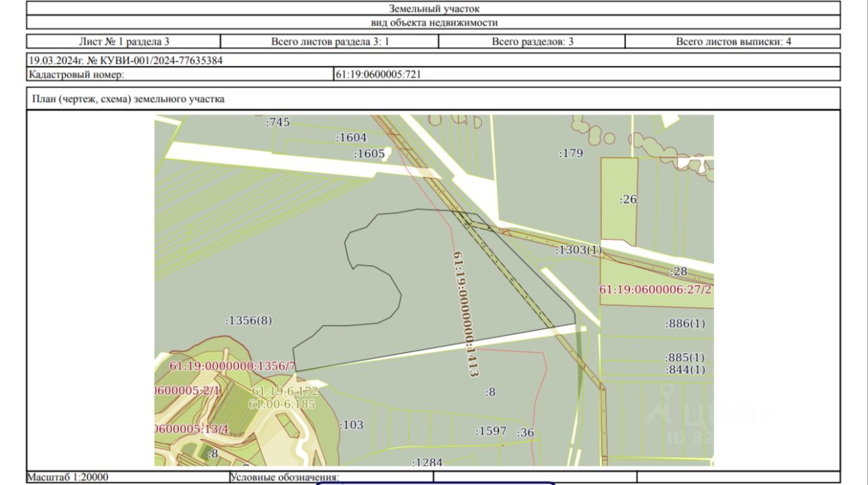Click parcel label :885(1)
The height and width of the screenshot is (485, 868).
(x=685, y=357)
